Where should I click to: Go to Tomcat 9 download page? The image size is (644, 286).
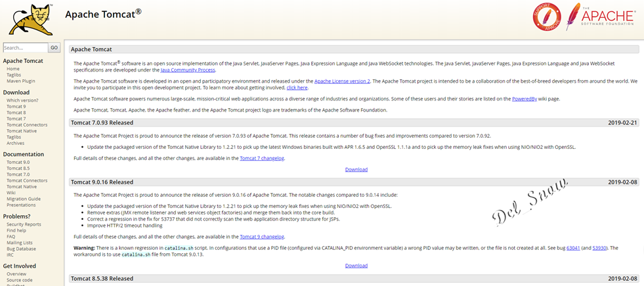(16, 106)
